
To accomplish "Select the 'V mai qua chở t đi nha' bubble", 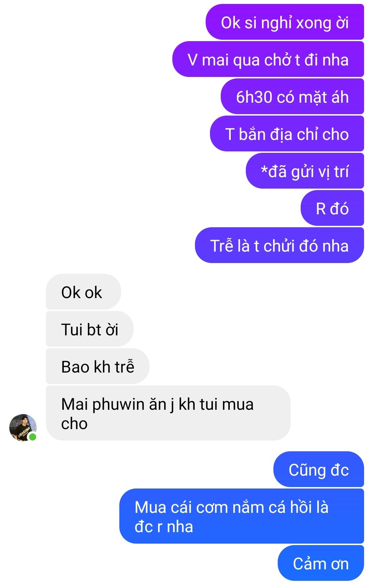I will point(268,59).
